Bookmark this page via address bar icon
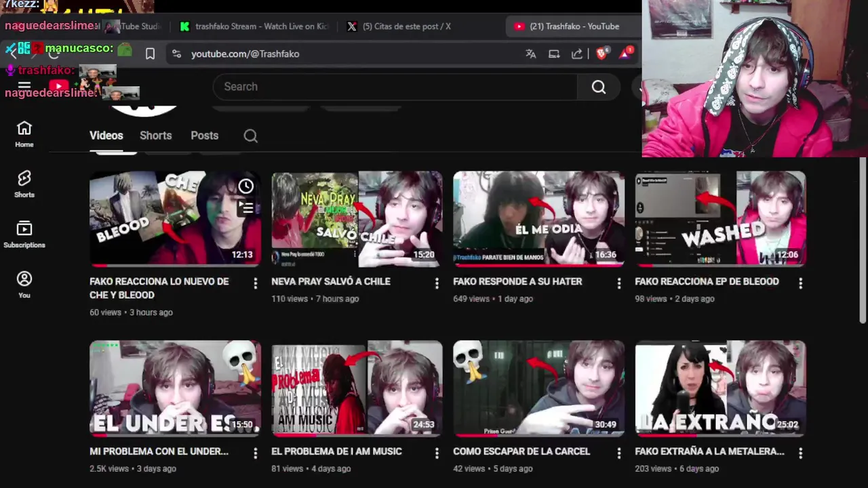The height and width of the screenshot is (488, 868). coord(150,54)
